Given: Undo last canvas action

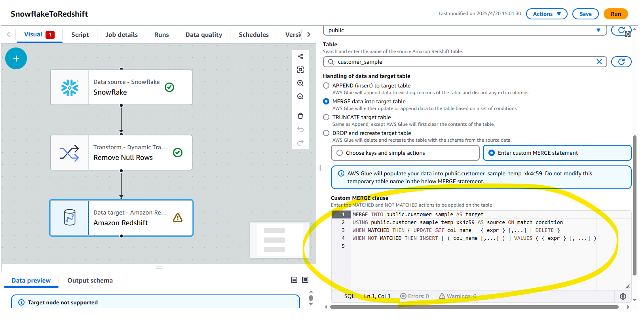Looking at the screenshot, I should point(300,129).
